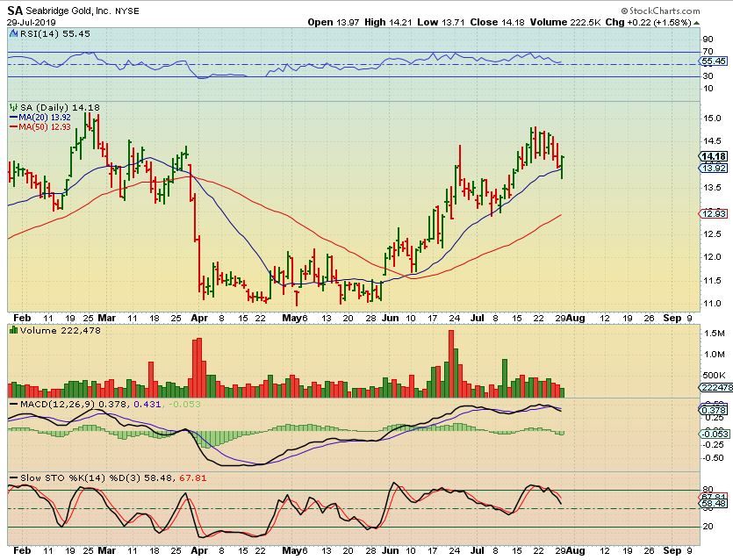Click the -0.053 MACD histogram axis tag
The height and width of the screenshot is (560, 733).
coord(715,434)
